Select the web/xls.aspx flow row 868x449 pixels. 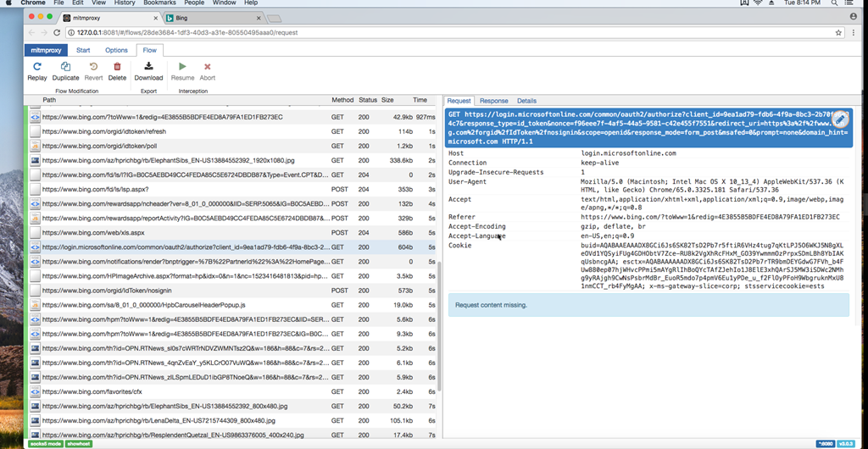tap(232, 232)
